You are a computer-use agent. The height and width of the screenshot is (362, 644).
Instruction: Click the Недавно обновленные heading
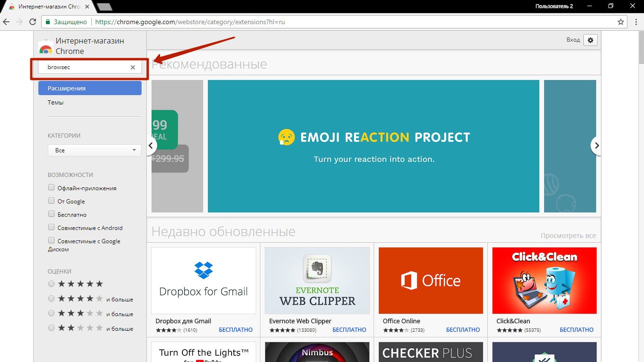pos(224,231)
